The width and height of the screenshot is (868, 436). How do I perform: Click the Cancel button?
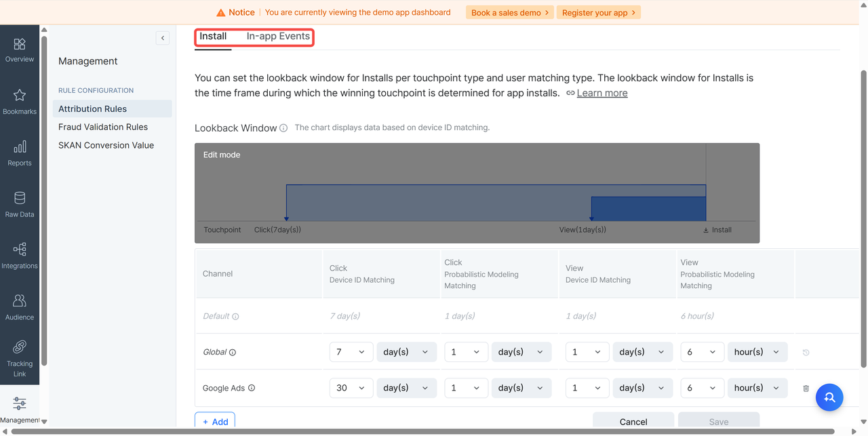pyautogui.click(x=633, y=421)
